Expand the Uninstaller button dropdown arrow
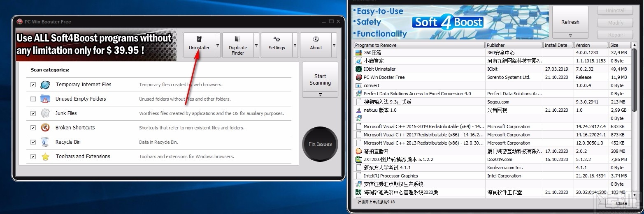Viewport: 644px width, 214px height. click(218, 46)
